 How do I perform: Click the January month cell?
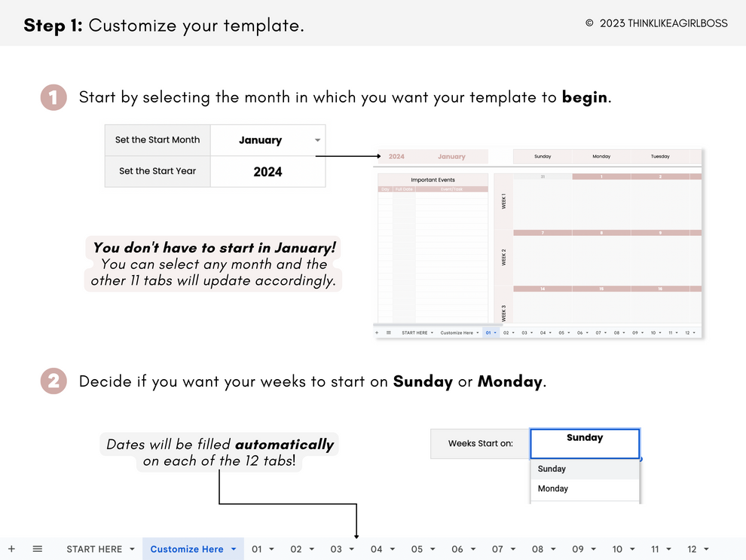tap(260, 140)
